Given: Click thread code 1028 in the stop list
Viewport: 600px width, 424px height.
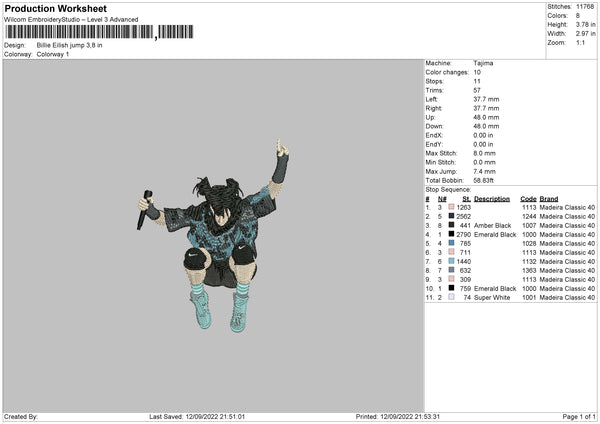Looking at the screenshot, I should tap(529, 243).
